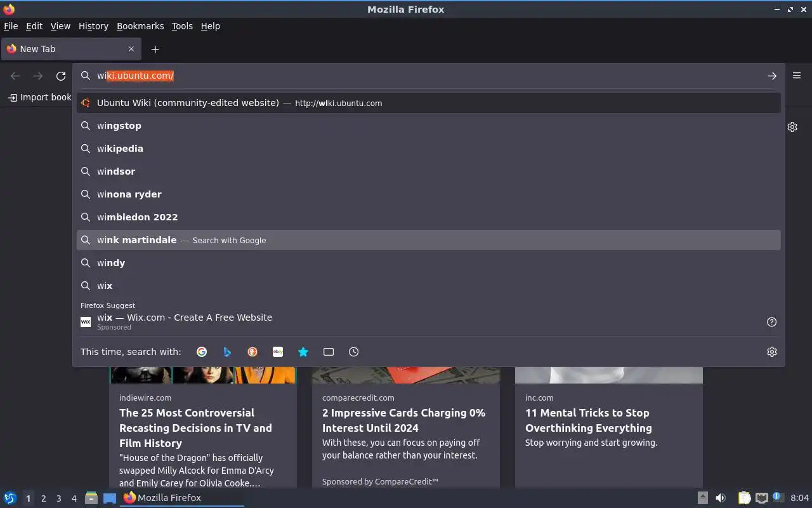Click the comparecredit article thumbnail image
The image size is (812, 508).
click(x=405, y=375)
